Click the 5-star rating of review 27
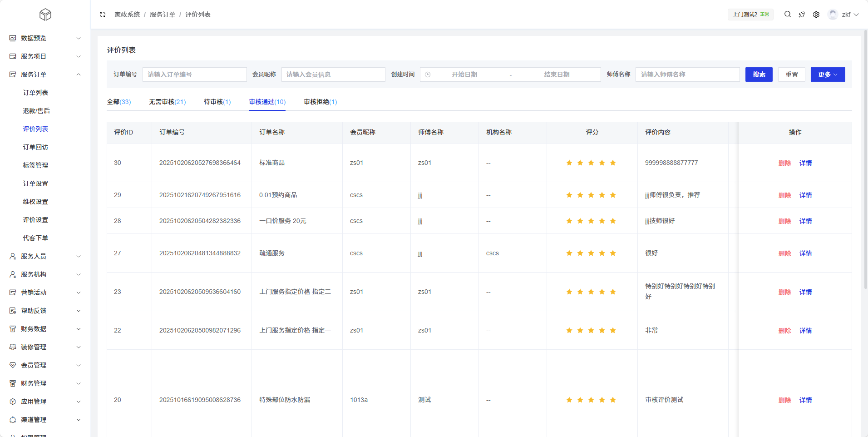The image size is (868, 437). click(x=591, y=253)
